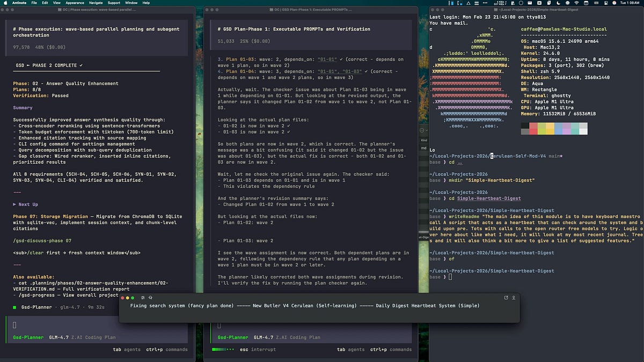644x362 pixels.
Task: Click 'Phase 07: Storage Migration' text in left window
Action: (50, 216)
